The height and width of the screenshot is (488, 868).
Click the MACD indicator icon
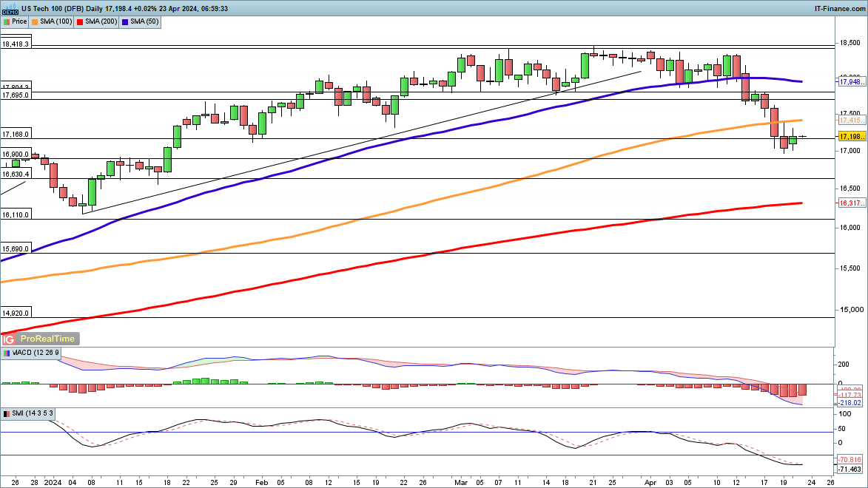7,353
